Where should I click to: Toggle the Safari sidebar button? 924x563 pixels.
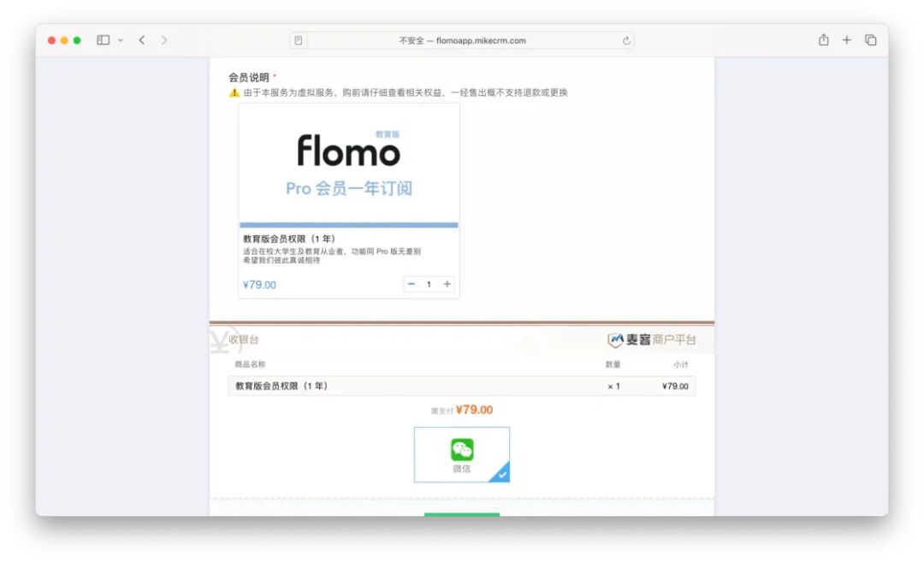(104, 40)
